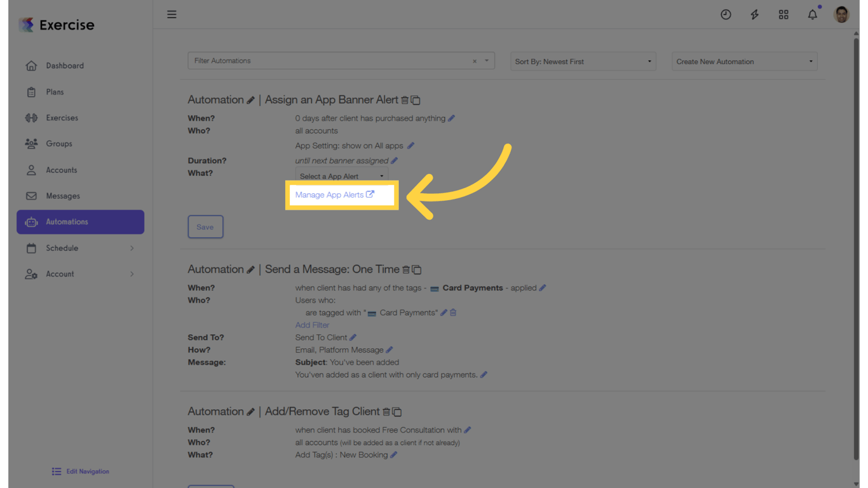Delete the 'are tagged with Card Payments' filter
This screenshot has width=868, height=488.
(x=453, y=313)
